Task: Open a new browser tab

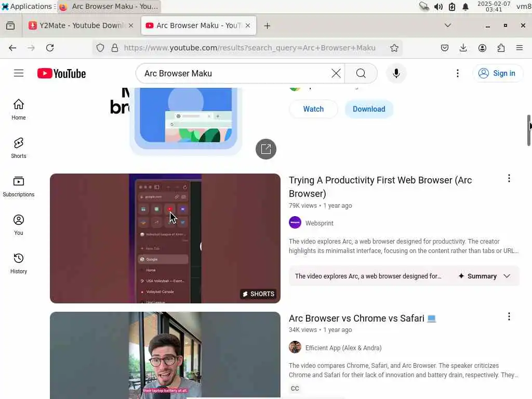Action: tap(268, 26)
